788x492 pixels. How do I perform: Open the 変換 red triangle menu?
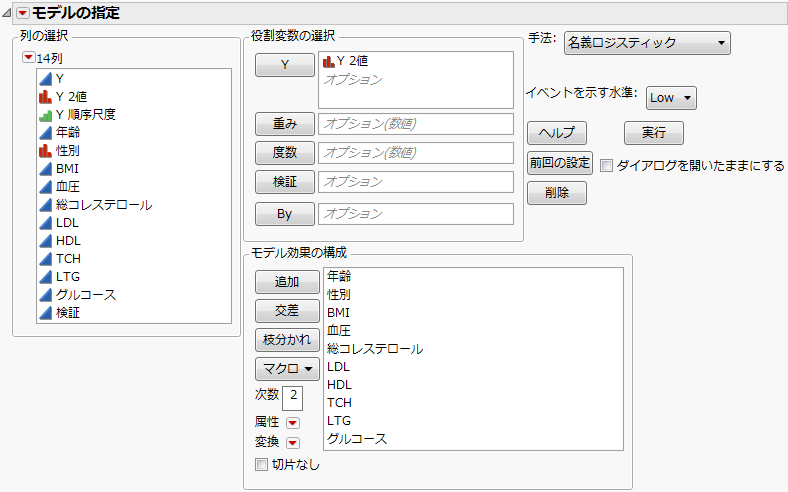293,443
